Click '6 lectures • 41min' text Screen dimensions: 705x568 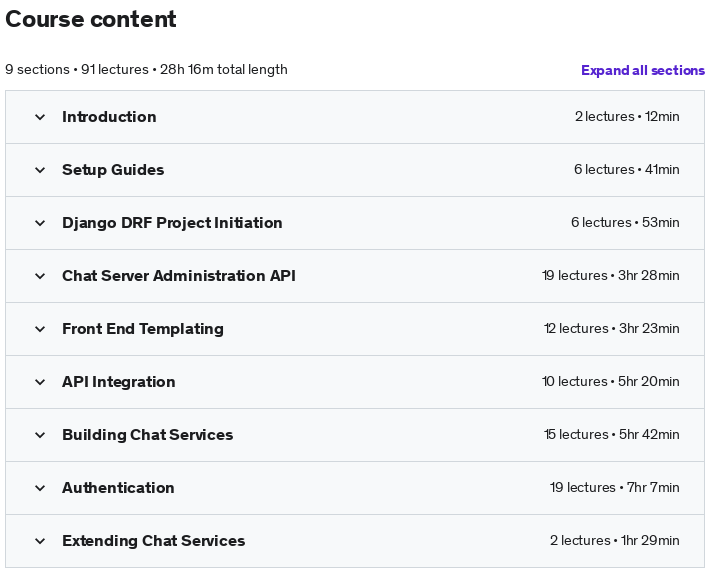(627, 170)
